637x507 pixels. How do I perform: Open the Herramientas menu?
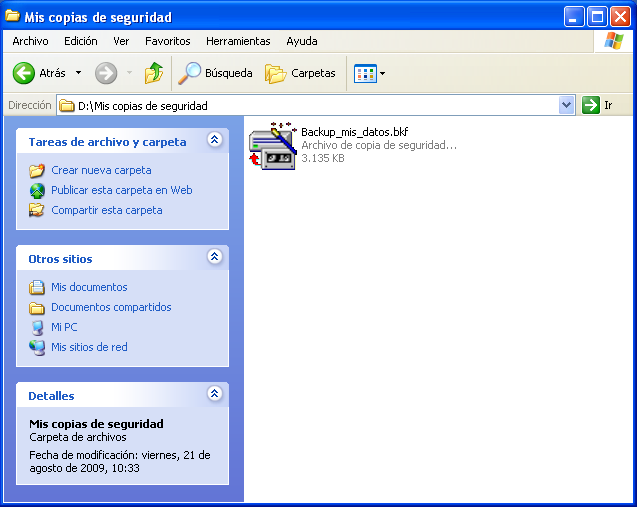tap(238, 41)
